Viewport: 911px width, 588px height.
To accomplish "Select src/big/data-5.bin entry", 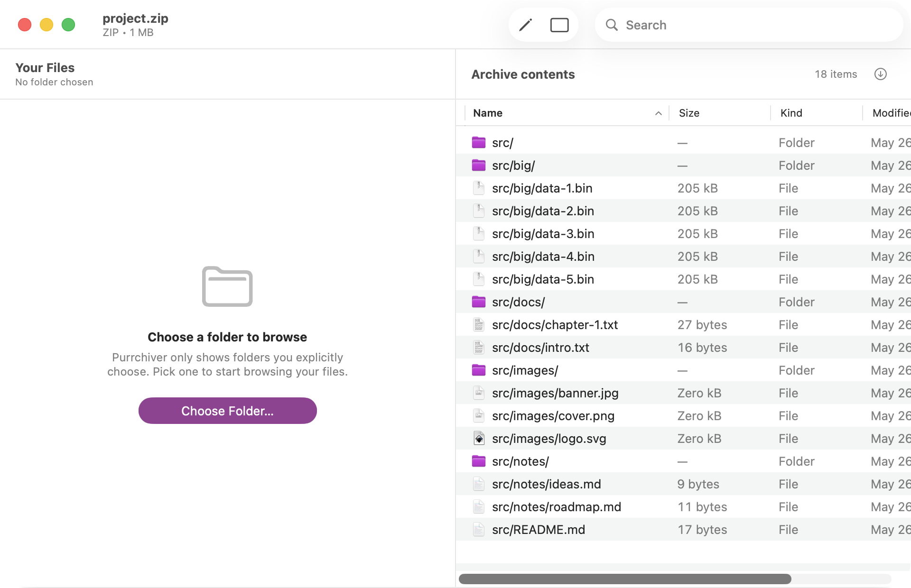I will coord(543,279).
